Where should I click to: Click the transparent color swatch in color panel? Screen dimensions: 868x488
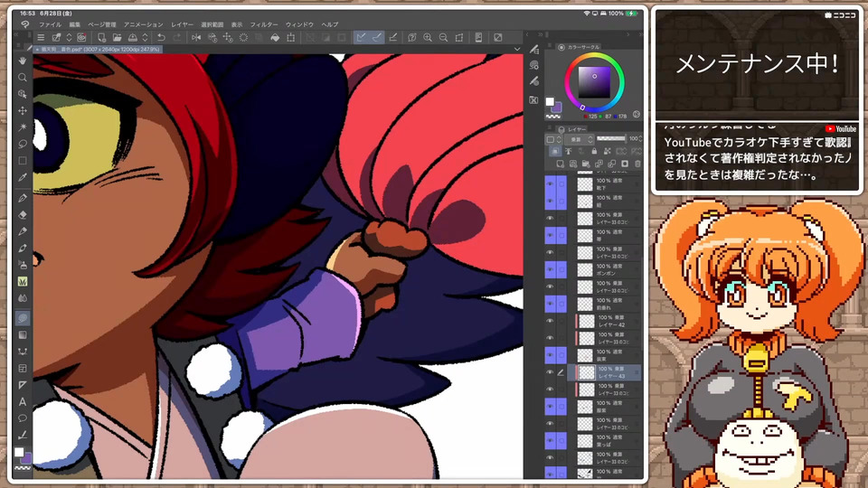[x=553, y=117]
